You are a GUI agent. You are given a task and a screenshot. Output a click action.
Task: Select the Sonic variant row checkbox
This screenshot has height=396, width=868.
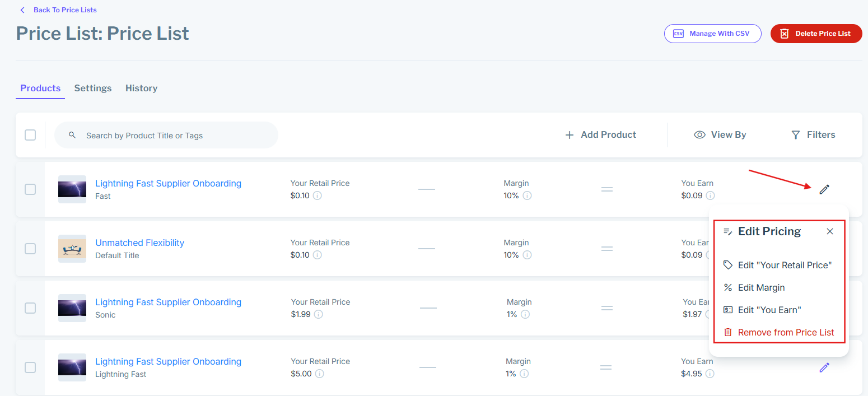point(30,308)
